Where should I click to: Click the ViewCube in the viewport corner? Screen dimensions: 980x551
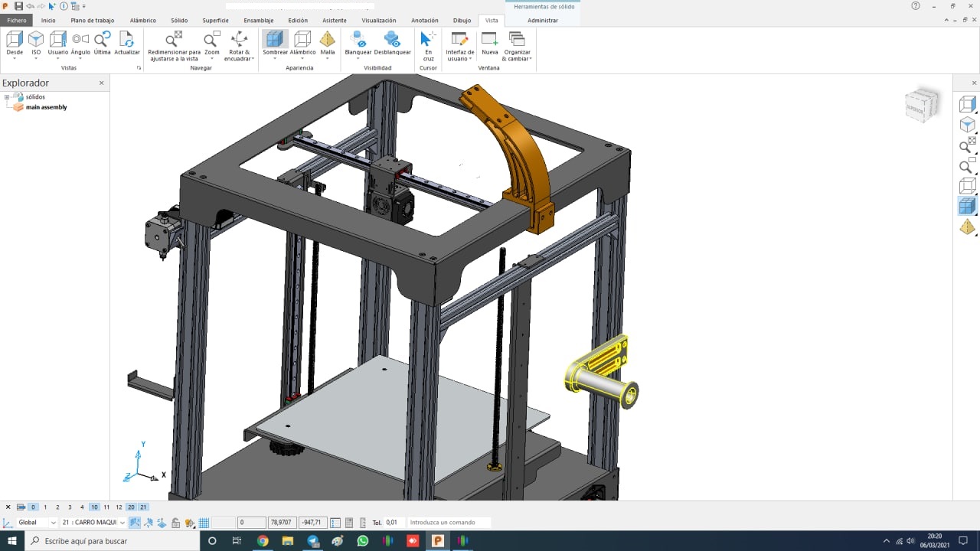click(922, 106)
